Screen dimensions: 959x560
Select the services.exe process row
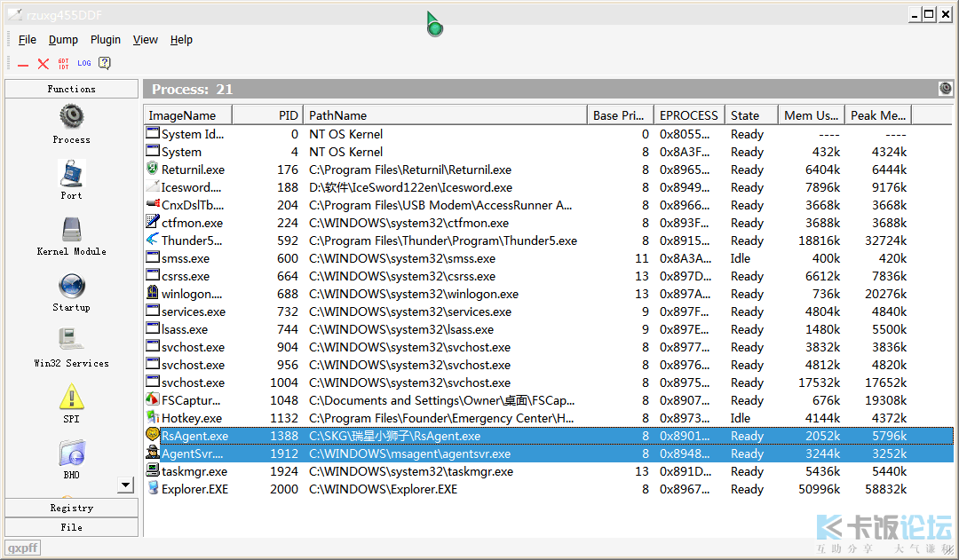tap(549, 312)
